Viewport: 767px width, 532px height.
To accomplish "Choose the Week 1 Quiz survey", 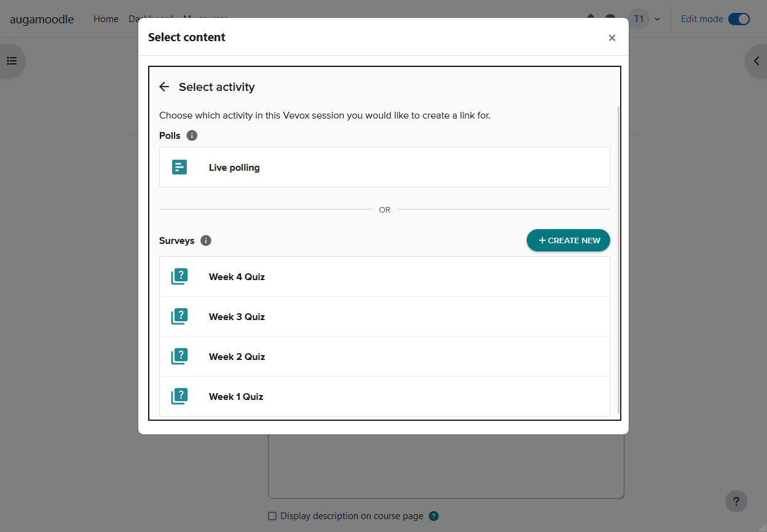I will point(236,397).
